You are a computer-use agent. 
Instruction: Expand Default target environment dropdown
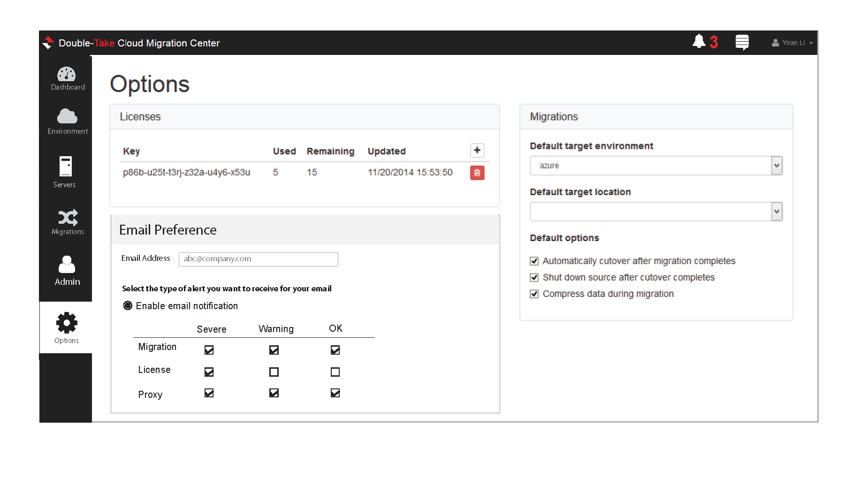coord(777,166)
